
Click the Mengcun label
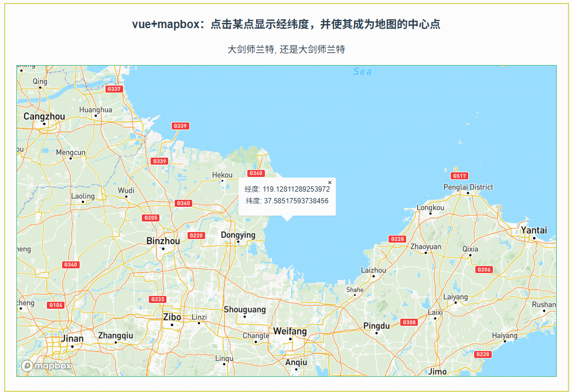point(70,152)
